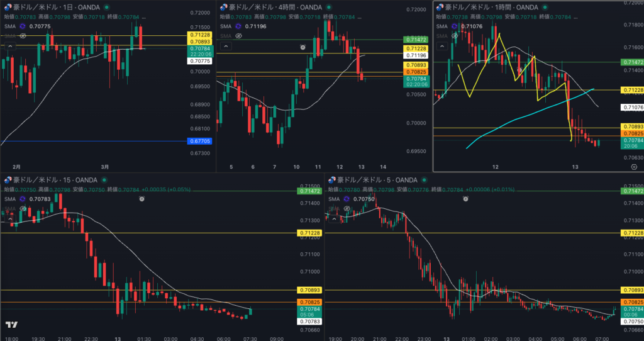Click the AUD/USD flag icon on the 4-hour chart

pos(223,7)
